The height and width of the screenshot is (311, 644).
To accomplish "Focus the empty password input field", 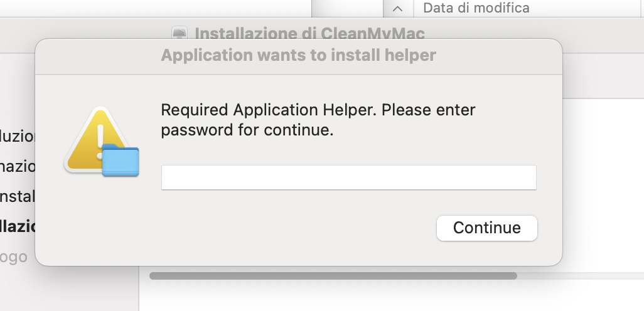I will pyautogui.click(x=349, y=177).
